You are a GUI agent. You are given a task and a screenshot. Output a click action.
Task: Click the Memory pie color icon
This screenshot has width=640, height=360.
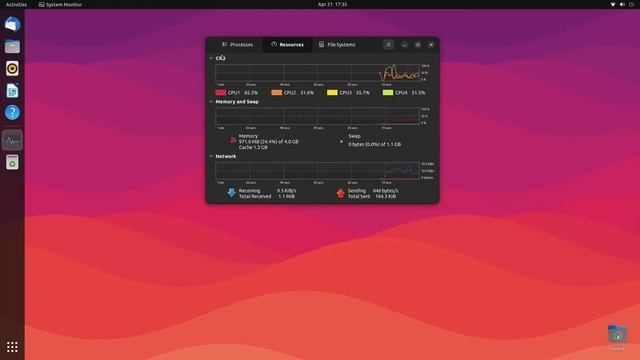[233, 140]
